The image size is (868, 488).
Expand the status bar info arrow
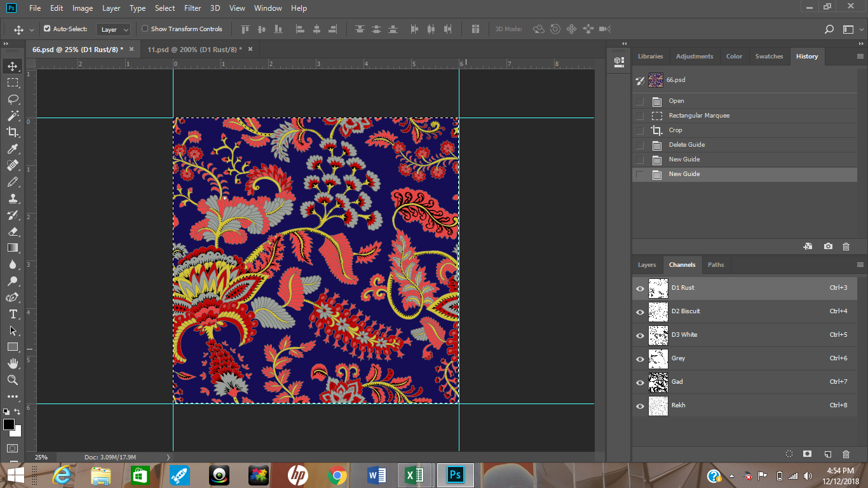168,457
